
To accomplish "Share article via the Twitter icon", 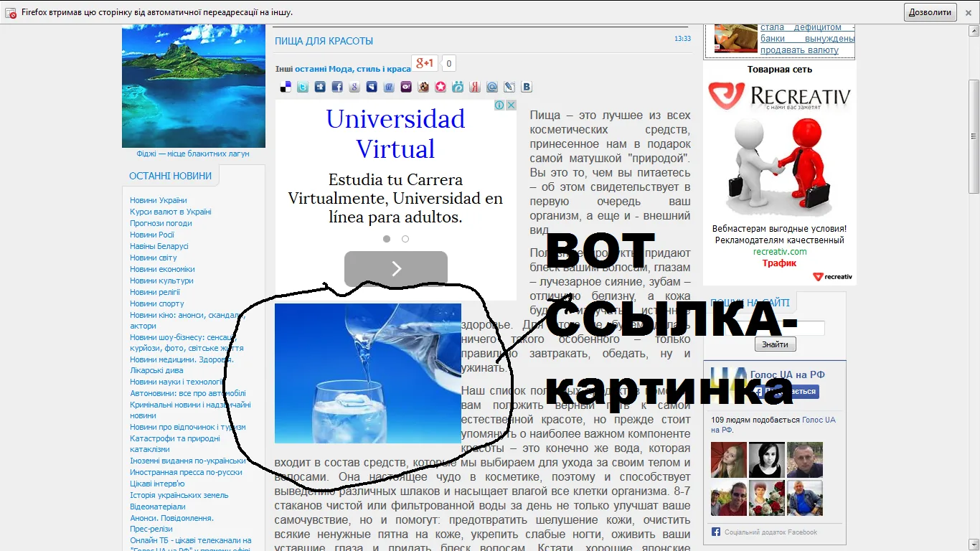I will click(x=303, y=87).
